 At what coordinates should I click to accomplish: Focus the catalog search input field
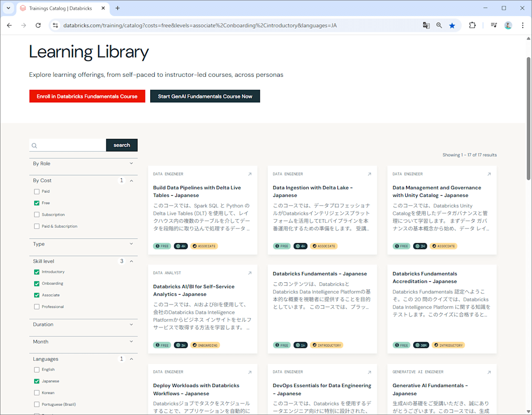(x=68, y=145)
